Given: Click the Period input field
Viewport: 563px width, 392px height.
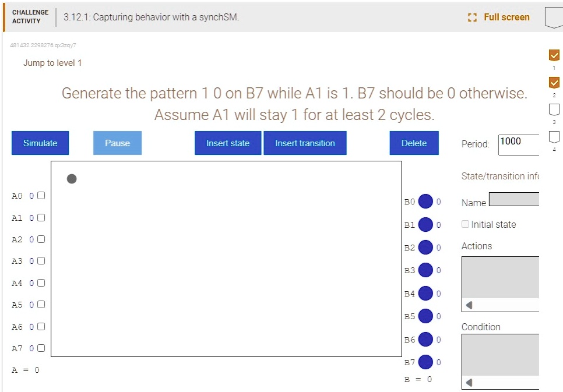Looking at the screenshot, I should tap(518, 144).
